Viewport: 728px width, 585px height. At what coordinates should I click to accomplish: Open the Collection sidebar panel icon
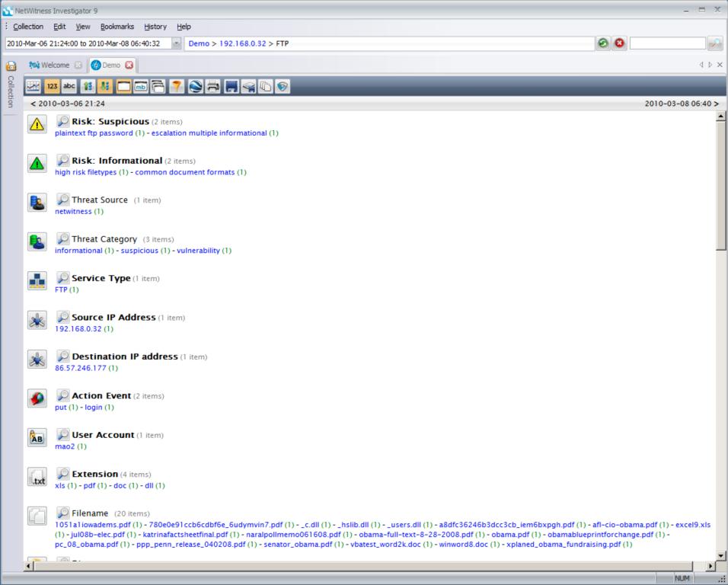11,66
